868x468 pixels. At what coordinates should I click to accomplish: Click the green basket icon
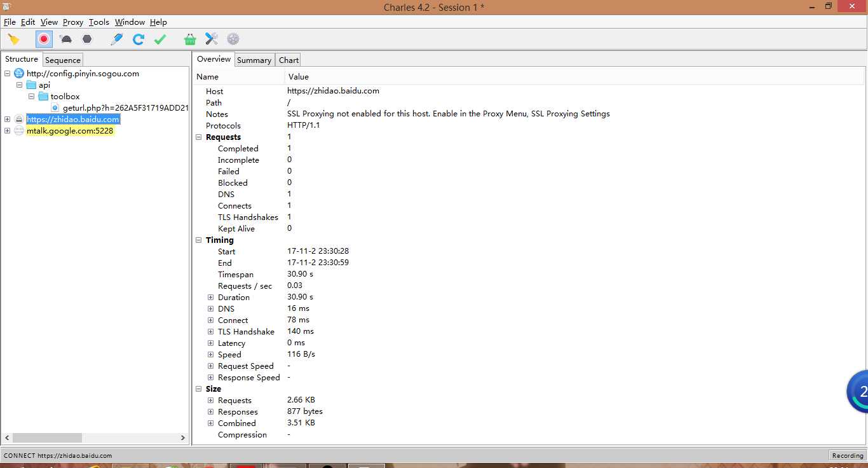[190, 39]
